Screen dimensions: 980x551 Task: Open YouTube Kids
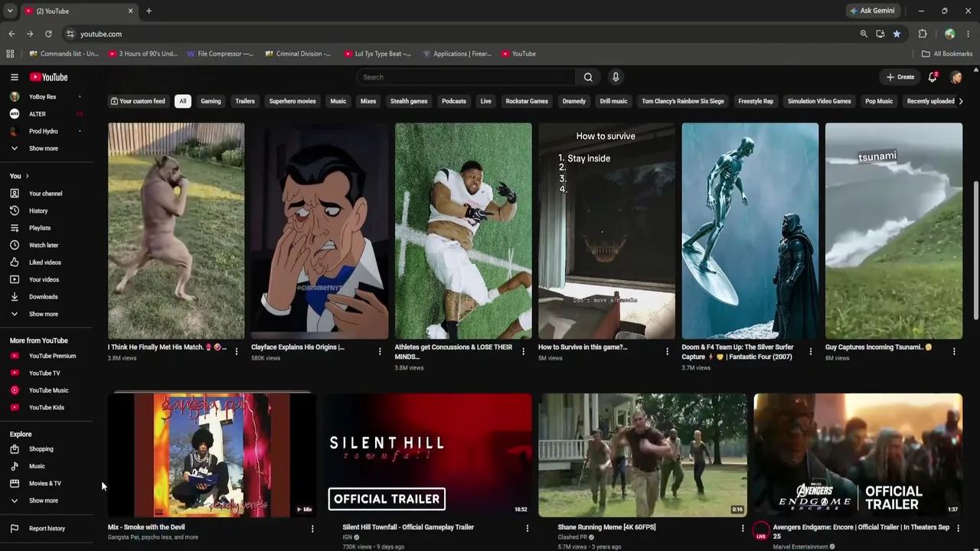coord(47,408)
